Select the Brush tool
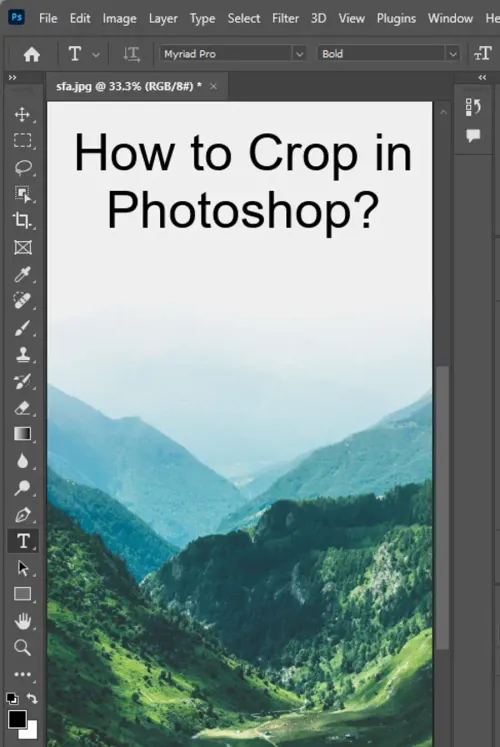 point(22,328)
